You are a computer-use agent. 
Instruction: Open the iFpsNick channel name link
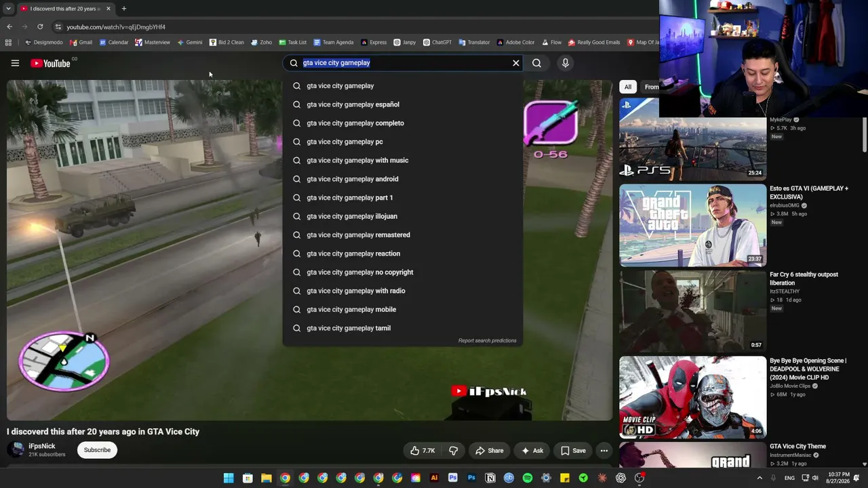(42, 446)
